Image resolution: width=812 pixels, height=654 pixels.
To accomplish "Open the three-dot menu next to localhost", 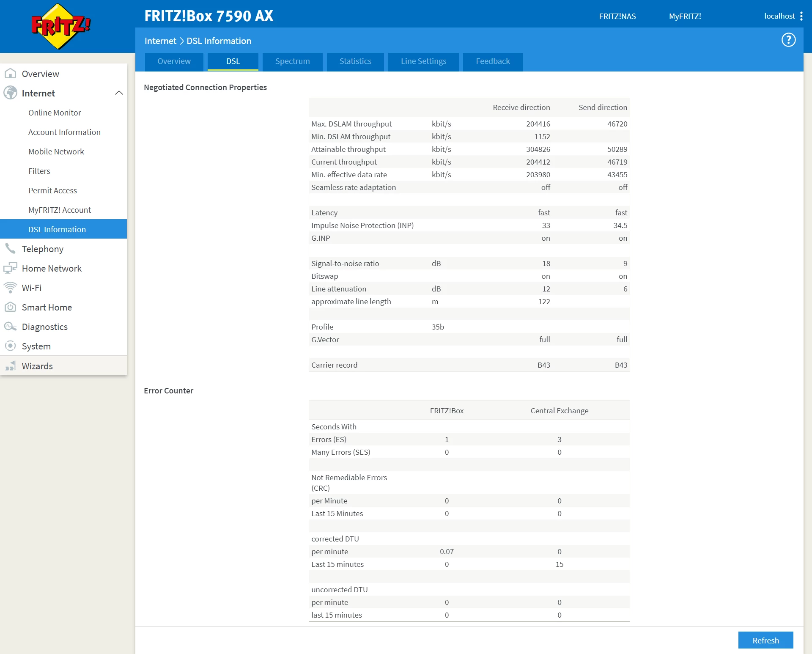I will click(x=801, y=16).
